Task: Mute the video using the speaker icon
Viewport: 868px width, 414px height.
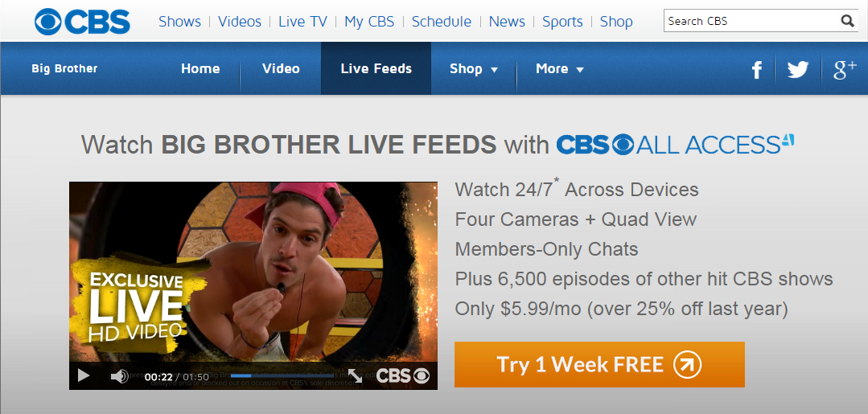Action: [x=119, y=376]
